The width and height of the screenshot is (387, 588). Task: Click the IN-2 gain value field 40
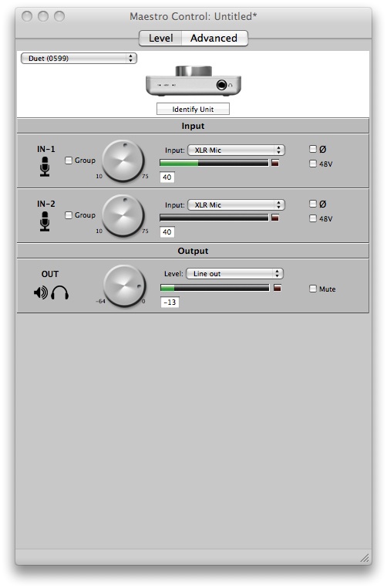point(167,231)
